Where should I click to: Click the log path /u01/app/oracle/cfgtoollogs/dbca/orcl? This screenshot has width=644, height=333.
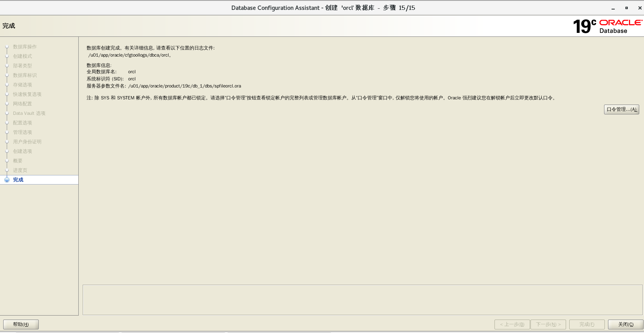[129, 55]
